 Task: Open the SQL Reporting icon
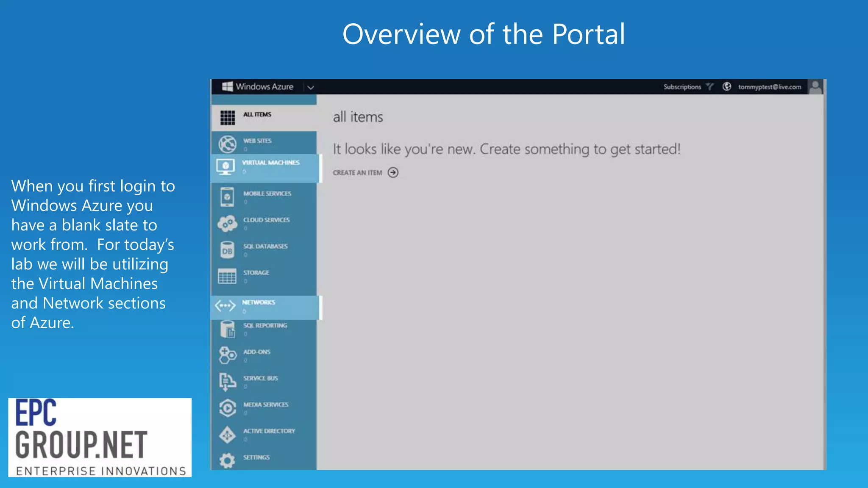[228, 329]
